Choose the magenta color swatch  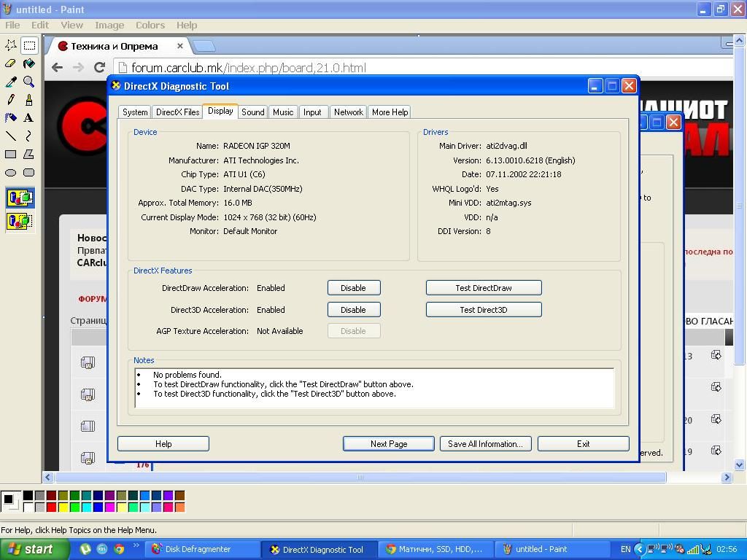tap(109, 507)
